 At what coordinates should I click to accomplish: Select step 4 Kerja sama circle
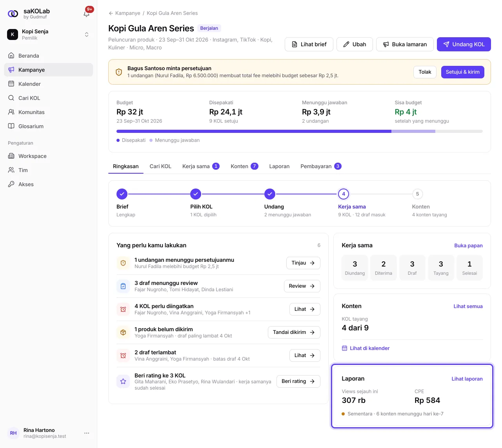point(344,194)
